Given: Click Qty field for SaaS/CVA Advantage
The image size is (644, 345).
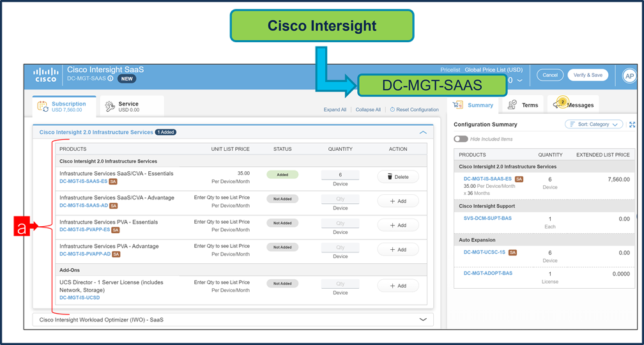Looking at the screenshot, I should pyautogui.click(x=340, y=199).
